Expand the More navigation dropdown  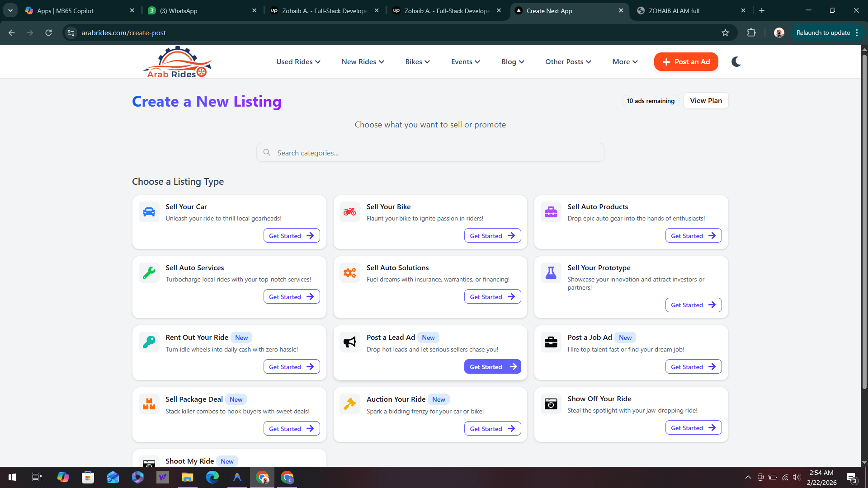(x=624, y=61)
